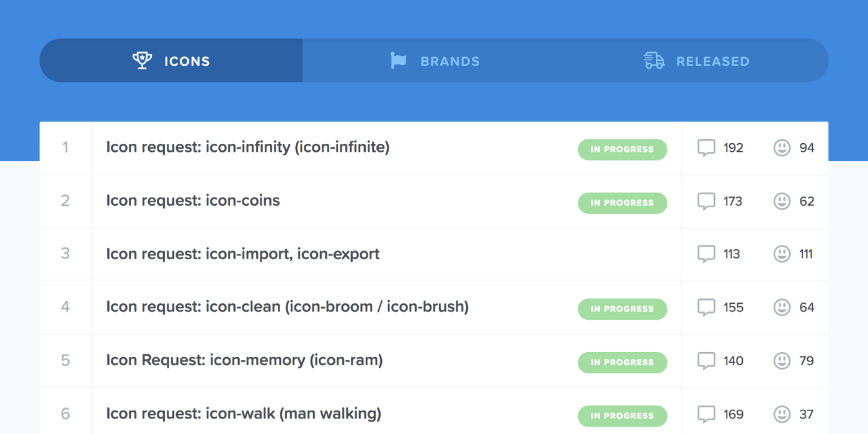Open the icon-infinity (icon-infinite) request

point(247,148)
